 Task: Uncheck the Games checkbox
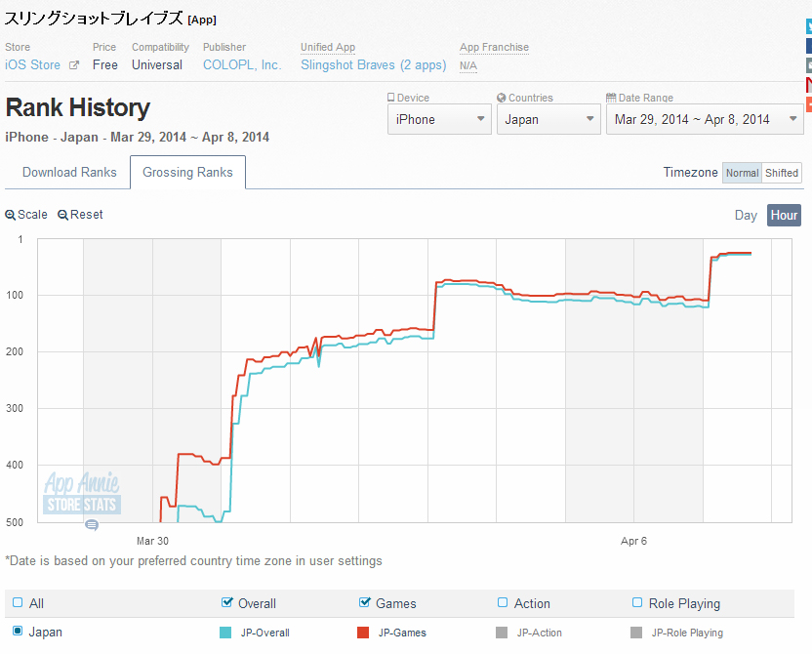365,602
